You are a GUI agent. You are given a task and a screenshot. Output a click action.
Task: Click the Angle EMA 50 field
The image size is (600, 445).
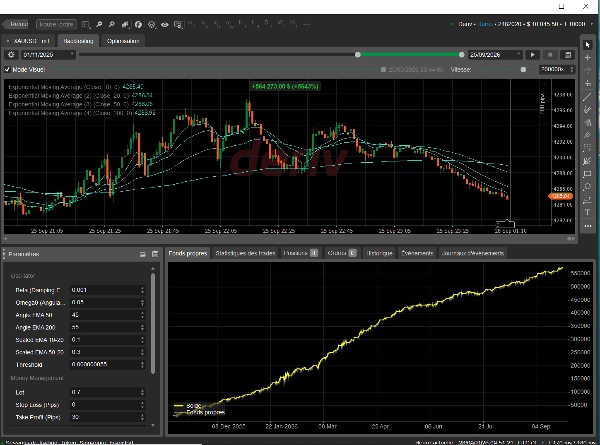click(x=108, y=315)
